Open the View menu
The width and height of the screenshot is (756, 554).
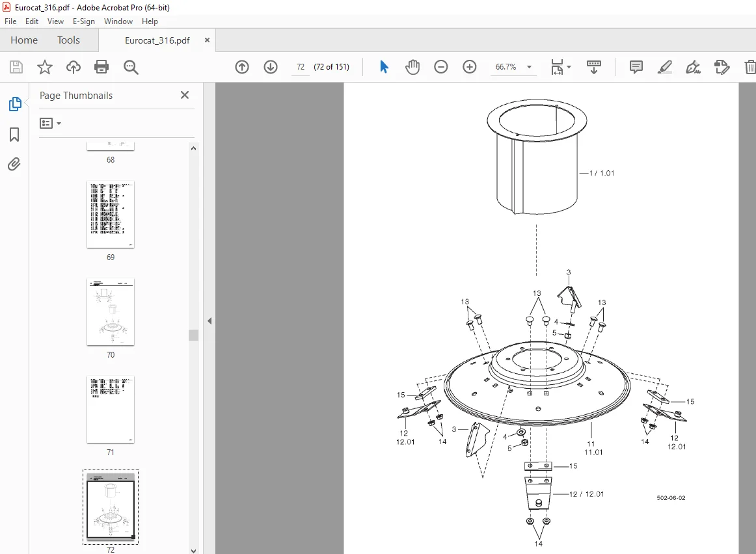tap(55, 21)
